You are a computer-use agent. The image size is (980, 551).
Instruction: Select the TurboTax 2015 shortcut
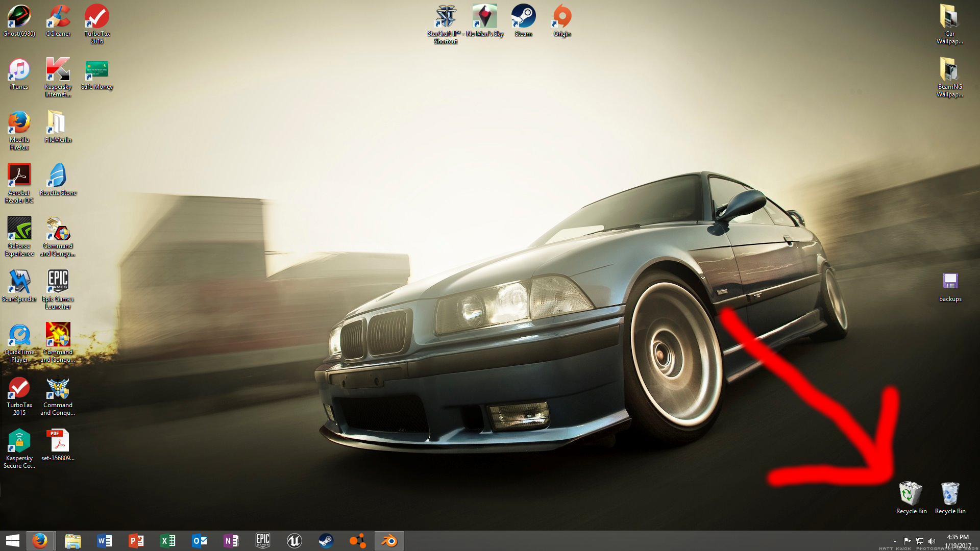19,395
